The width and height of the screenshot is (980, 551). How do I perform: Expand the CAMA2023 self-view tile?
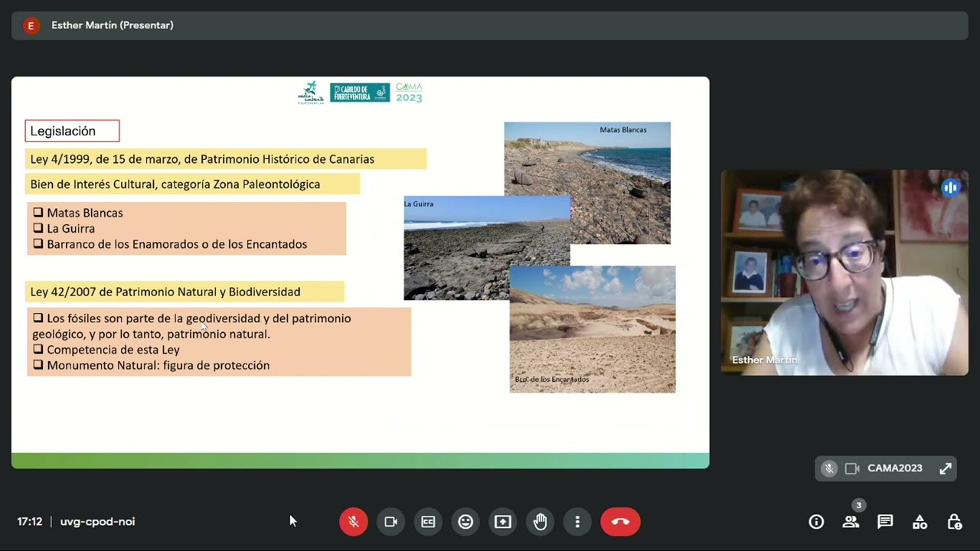[946, 468]
